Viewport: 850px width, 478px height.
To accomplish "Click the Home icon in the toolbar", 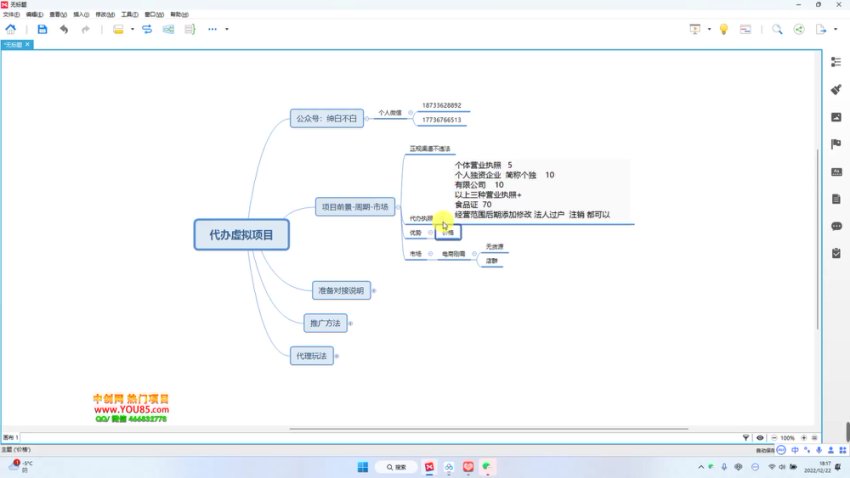I will coord(10,29).
